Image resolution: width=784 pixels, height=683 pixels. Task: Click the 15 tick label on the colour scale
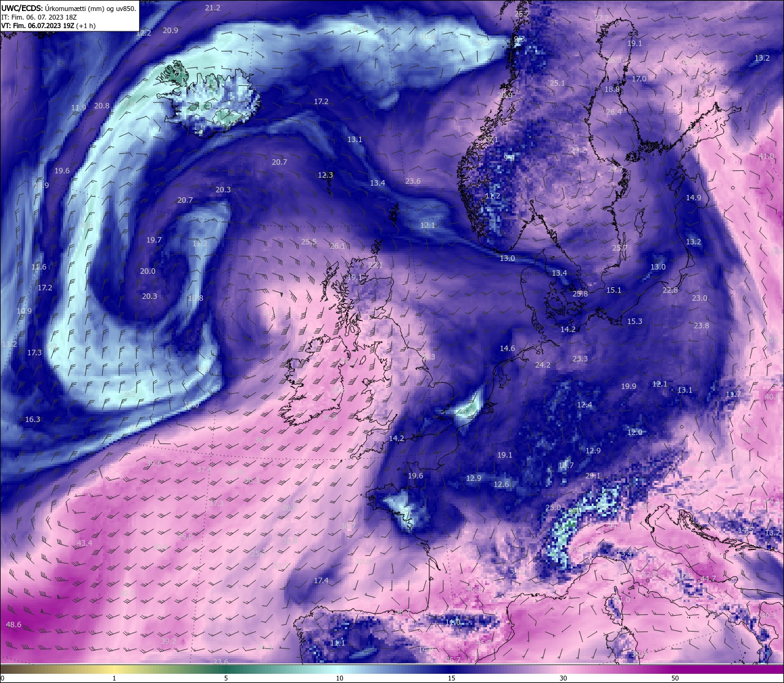click(451, 678)
